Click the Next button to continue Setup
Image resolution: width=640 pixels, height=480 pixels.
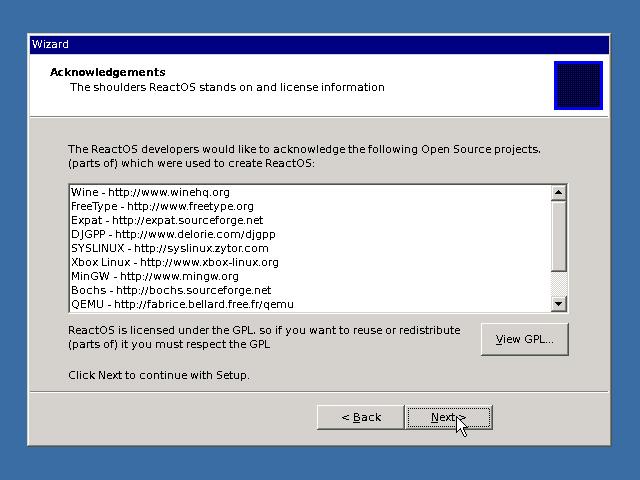point(449,417)
